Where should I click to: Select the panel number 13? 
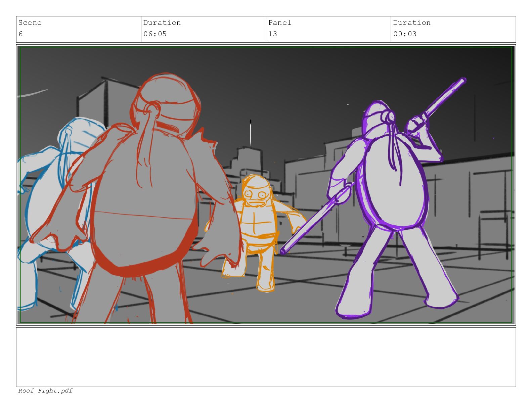[x=273, y=34]
